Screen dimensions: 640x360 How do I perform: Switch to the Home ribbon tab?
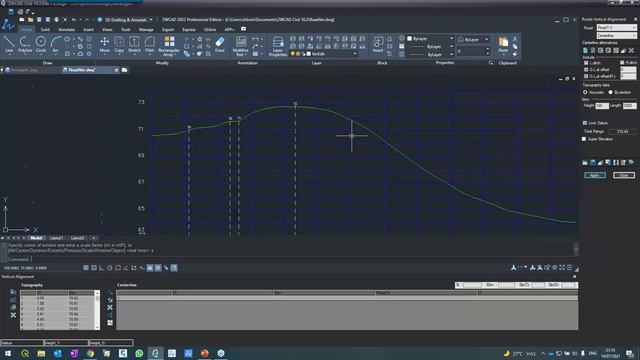(27, 30)
